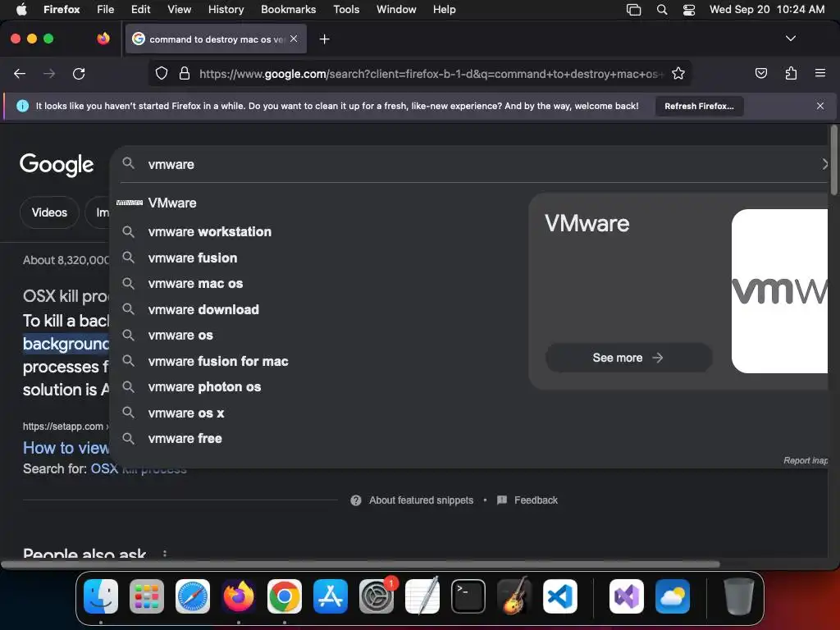Open a new tab with the plus button

[x=324, y=39]
